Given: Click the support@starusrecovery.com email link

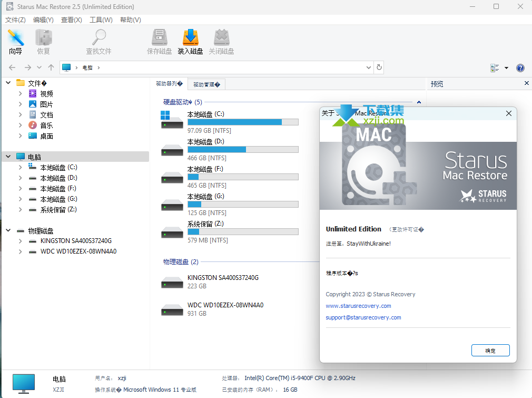Looking at the screenshot, I should [x=363, y=317].
